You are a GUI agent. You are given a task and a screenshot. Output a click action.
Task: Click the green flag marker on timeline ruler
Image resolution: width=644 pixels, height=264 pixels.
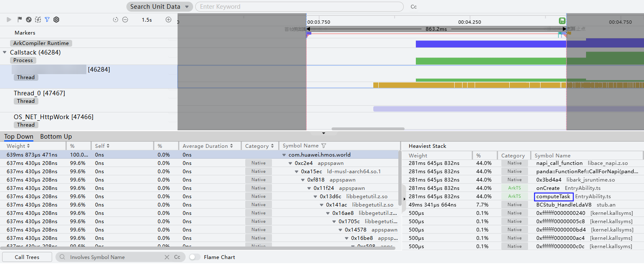click(562, 20)
